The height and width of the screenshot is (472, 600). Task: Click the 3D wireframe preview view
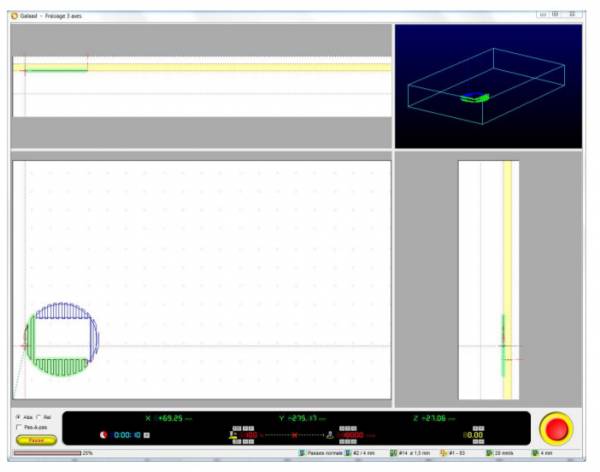(488, 86)
